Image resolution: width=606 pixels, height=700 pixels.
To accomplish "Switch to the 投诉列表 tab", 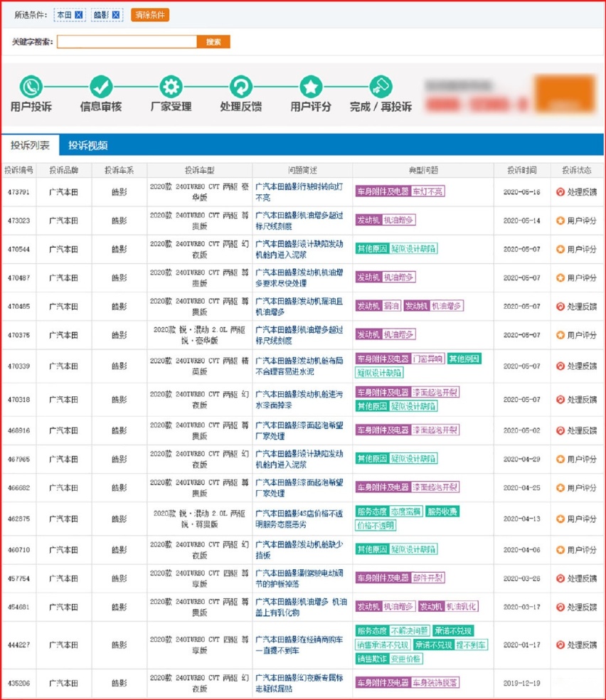I will click(x=31, y=145).
